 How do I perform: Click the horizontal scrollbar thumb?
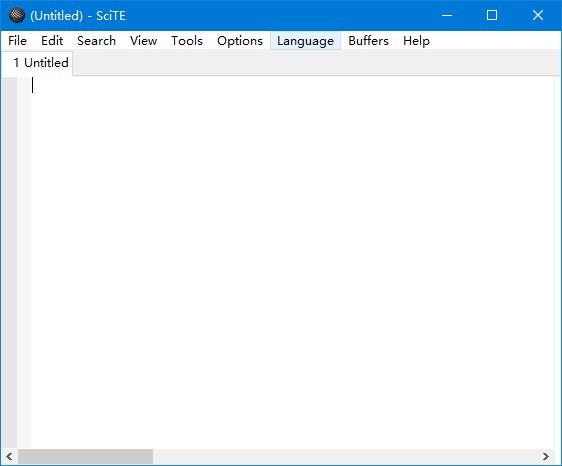(x=85, y=456)
